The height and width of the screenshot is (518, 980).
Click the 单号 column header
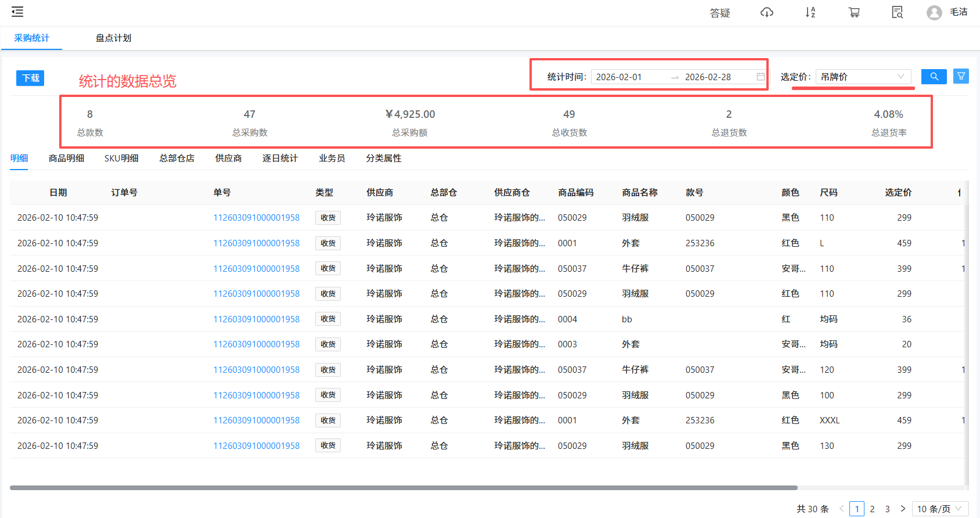[x=222, y=192]
